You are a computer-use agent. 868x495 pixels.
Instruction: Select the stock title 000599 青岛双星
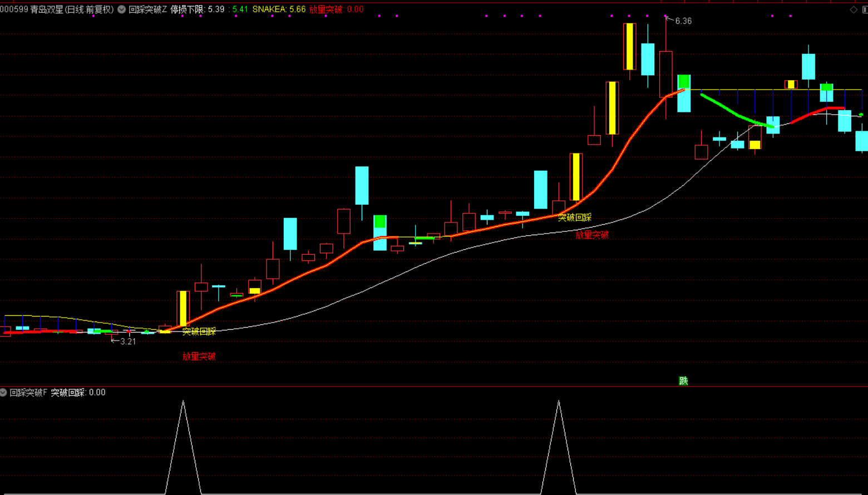pos(32,9)
